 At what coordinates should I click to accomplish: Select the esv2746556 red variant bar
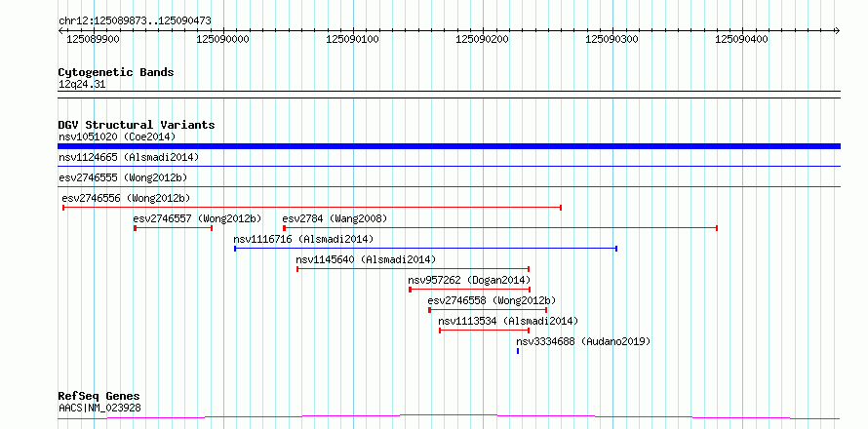[x=312, y=208]
